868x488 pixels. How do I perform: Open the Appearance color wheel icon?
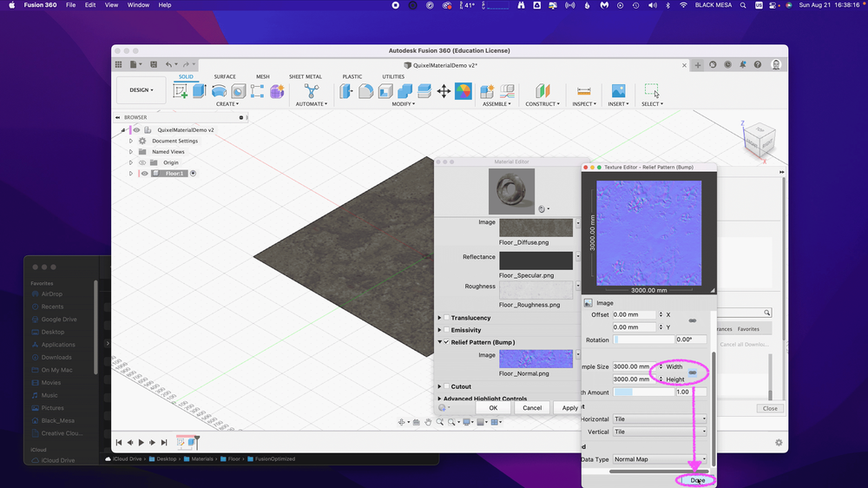463,91
